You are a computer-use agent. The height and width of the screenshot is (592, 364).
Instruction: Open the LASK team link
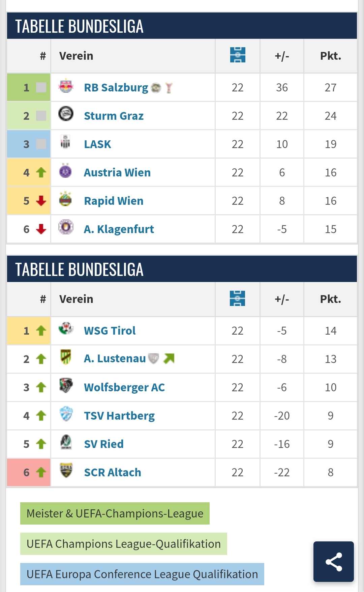point(97,144)
